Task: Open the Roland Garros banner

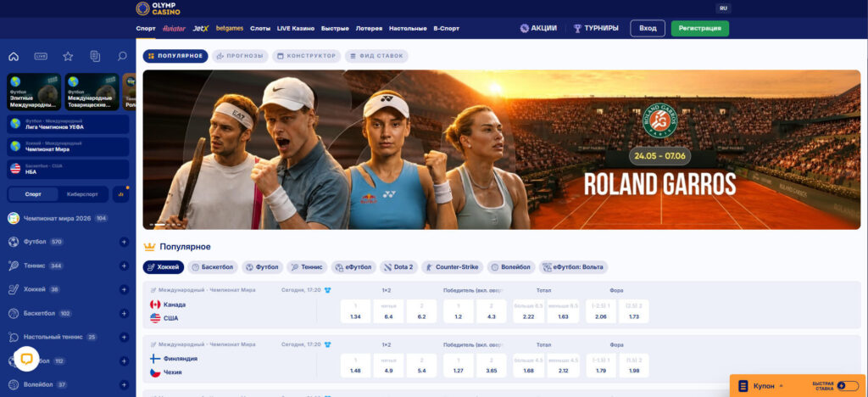Action: click(x=502, y=149)
